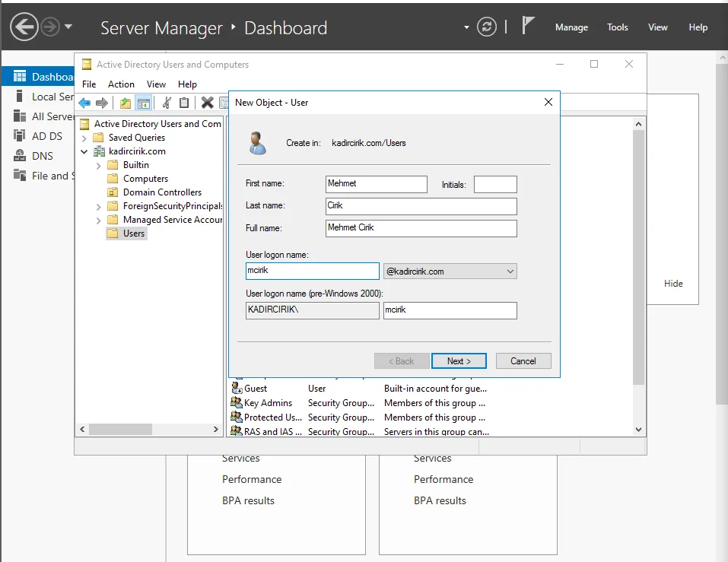Click the Delete X toolbar icon
This screenshot has width=728, height=562.
coord(208,103)
